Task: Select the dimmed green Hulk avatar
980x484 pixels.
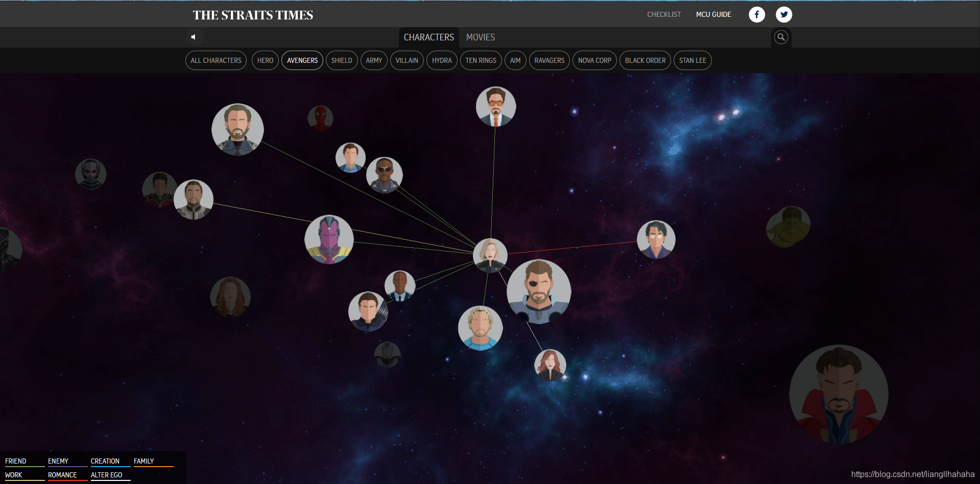Action: tap(788, 227)
